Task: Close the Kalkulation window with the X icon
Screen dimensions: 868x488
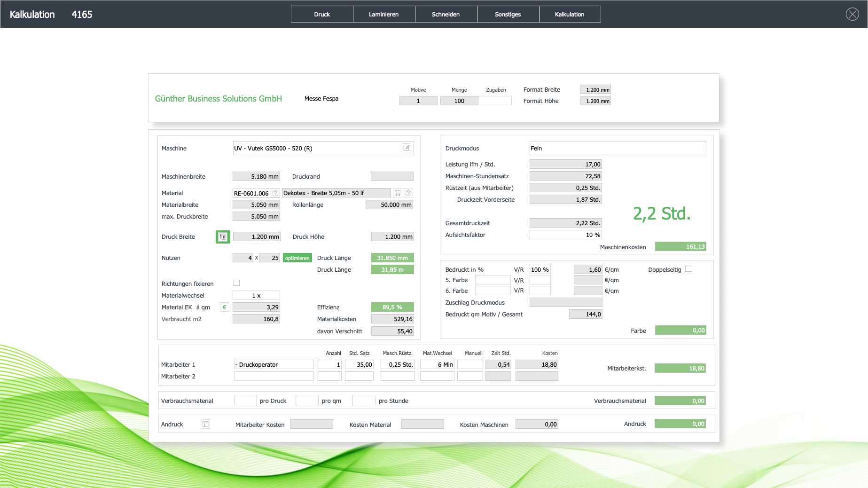Action: click(852, 14)
